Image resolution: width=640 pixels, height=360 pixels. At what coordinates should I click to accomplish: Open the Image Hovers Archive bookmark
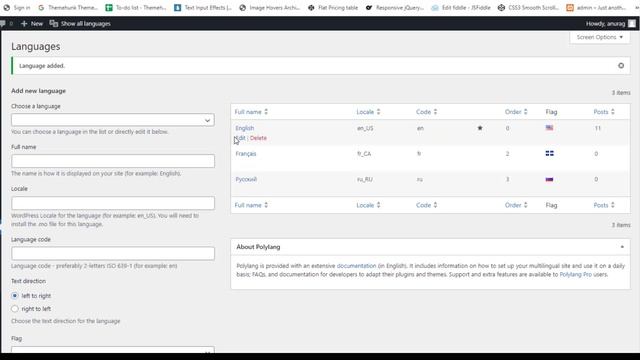click(269, 8)
